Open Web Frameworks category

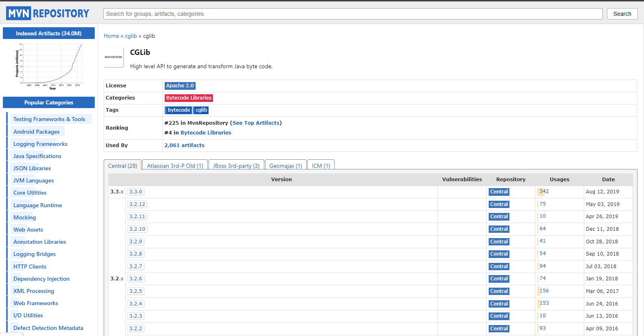coord(36,303)
